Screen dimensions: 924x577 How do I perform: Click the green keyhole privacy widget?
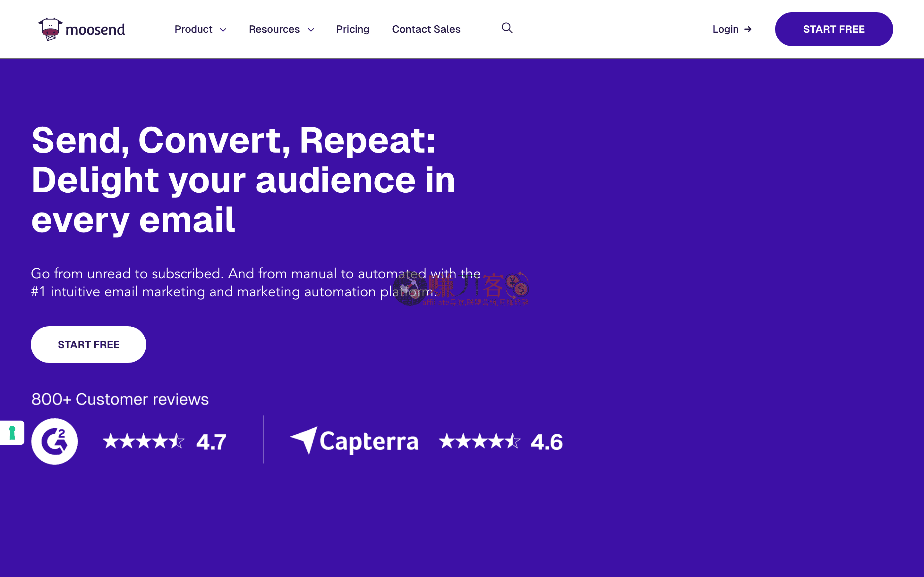coord(12,433)
